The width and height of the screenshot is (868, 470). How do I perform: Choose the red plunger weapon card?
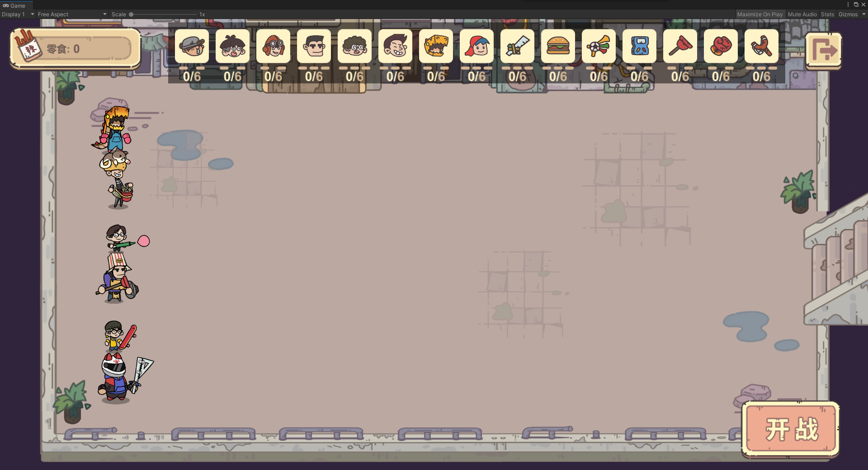pos(680,46)
